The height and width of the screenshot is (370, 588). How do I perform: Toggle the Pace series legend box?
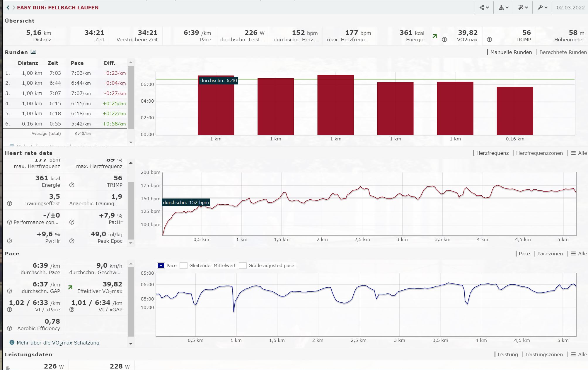[x=161, y=266]
